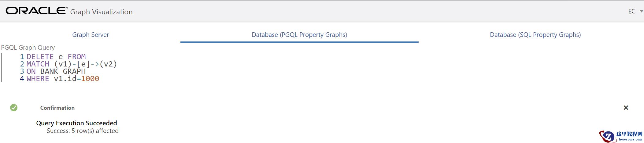This screenshot has width=644, height=143.
Task: Open the EC user account menu
Action: pyautogui.click(x=632, y=11)
